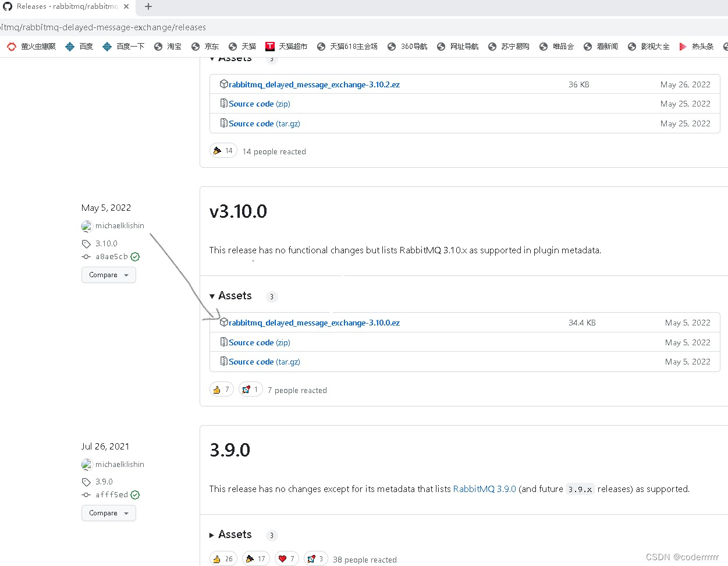Click zip file icon for May 5 source

pos(223,342)
